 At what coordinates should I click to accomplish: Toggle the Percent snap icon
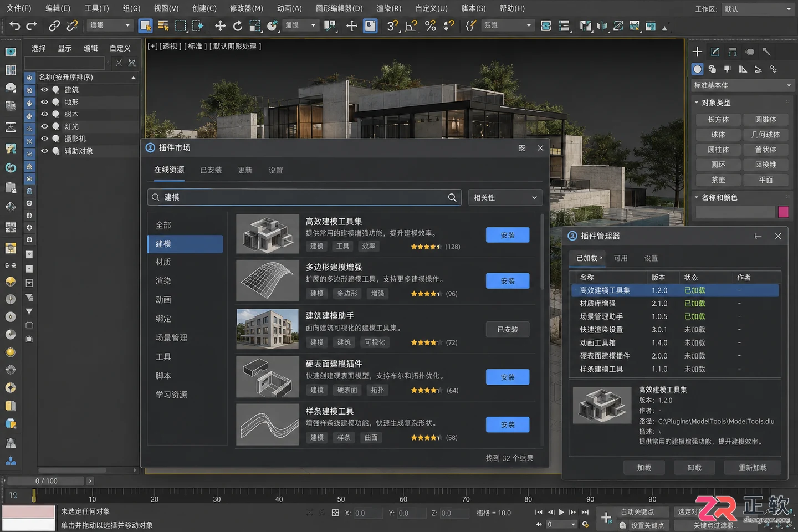[x=431, y=25]
